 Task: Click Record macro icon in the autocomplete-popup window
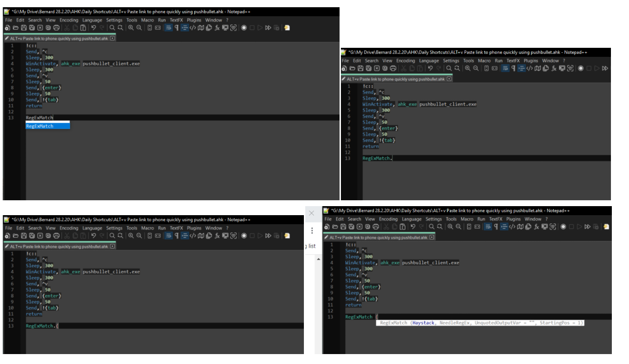[x=244, y=28]
